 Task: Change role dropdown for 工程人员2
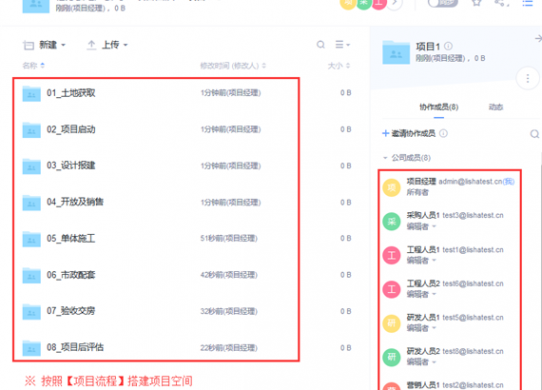(421, 294)
